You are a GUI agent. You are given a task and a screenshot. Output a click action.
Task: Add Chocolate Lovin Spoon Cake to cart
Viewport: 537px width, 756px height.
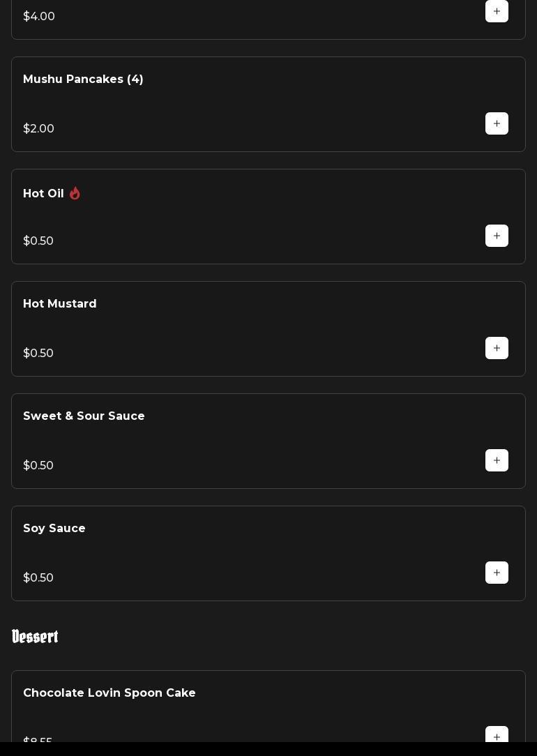point(497,735)
